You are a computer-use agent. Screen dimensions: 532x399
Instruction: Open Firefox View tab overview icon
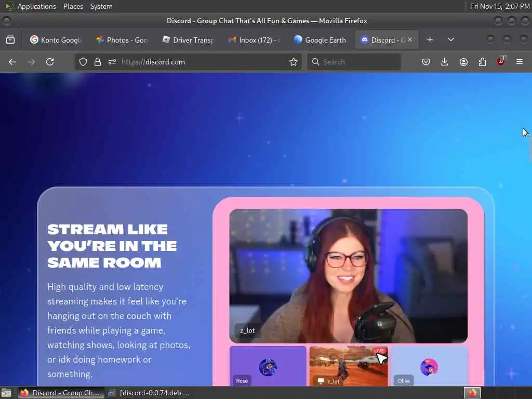pyautogui.click(x=10, y=39)
